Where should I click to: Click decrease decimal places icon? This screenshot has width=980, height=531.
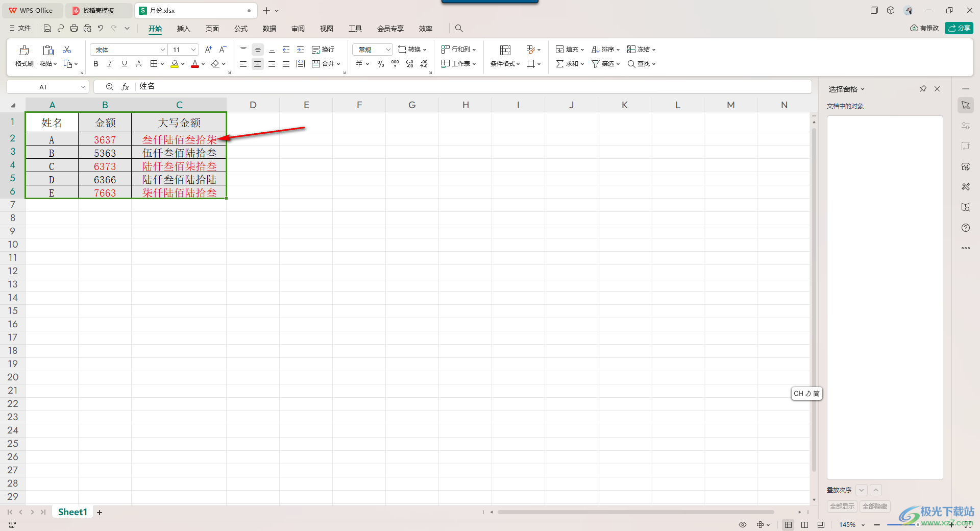[424, 64]
